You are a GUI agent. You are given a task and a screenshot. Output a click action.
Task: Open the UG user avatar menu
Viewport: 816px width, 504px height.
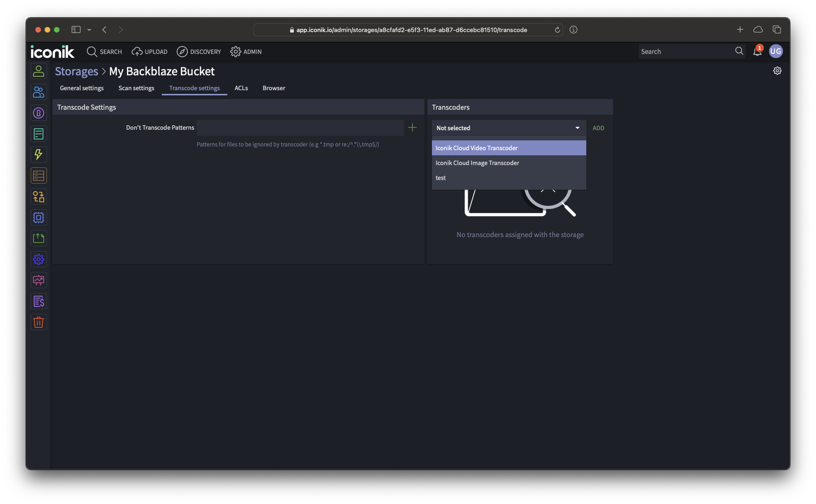776,51
